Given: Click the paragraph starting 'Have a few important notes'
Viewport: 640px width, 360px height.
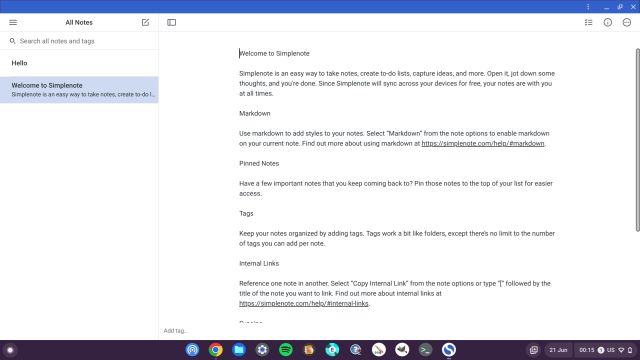Looking at the screenshot, I should [396, 188].
